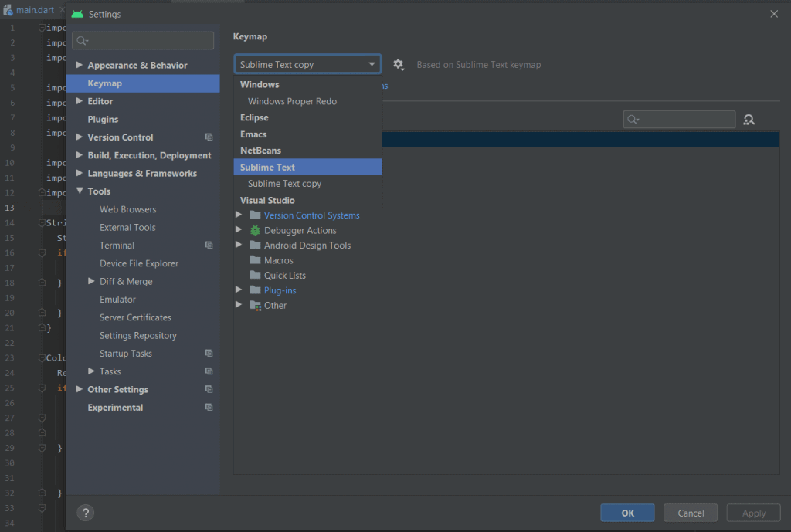Select NetBeans keymap option
Screen dimensions: 791x532
click(307, 151)
